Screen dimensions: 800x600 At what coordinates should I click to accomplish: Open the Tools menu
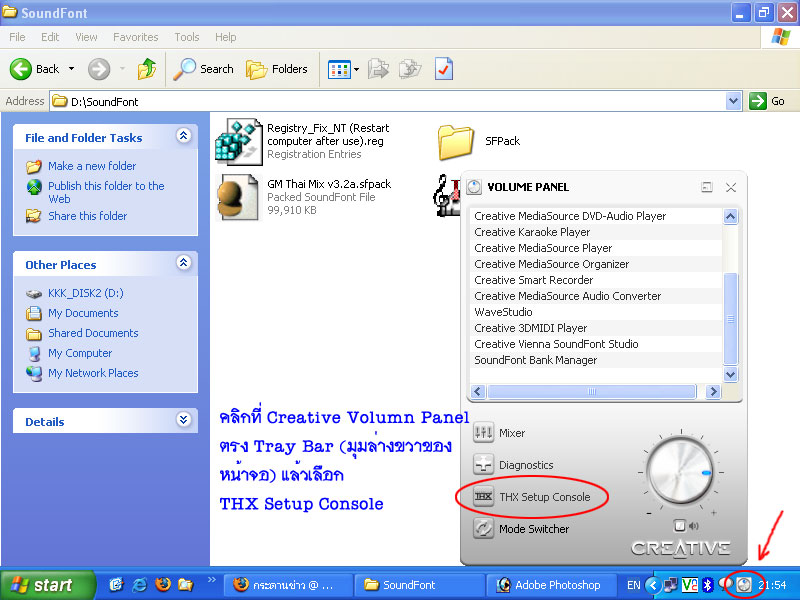pyautogui.click(x=187, y=37)
